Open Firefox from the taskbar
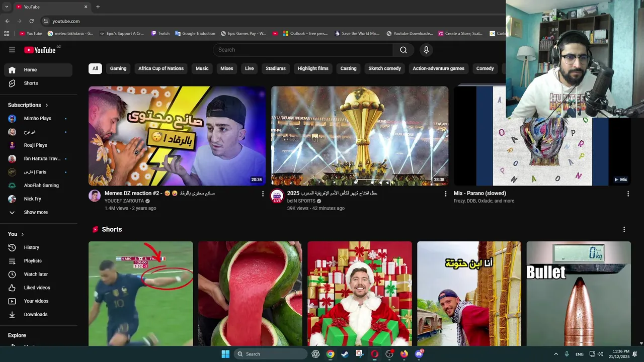This screenshot has height=362, width=644. 404,354
